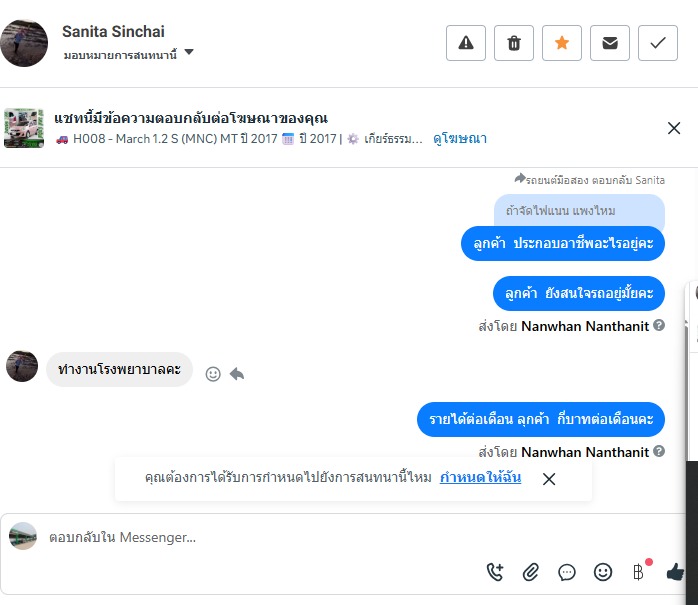
Task: Click the spam warning icon button
Action: tap(465, 43)
